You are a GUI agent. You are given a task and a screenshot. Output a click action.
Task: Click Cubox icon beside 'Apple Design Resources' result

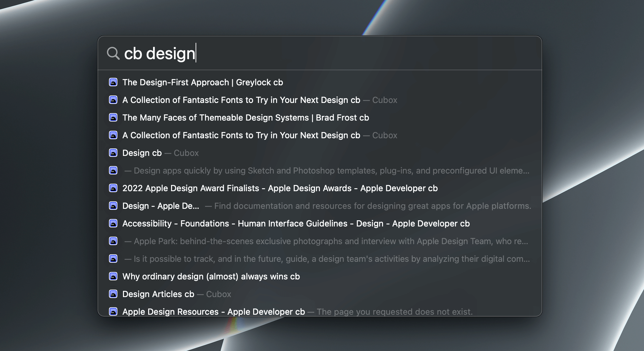(113, 311)
